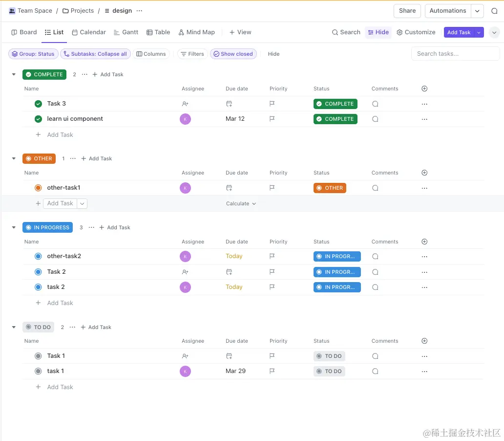Set due date for Task 2

(x=229, y=272)
